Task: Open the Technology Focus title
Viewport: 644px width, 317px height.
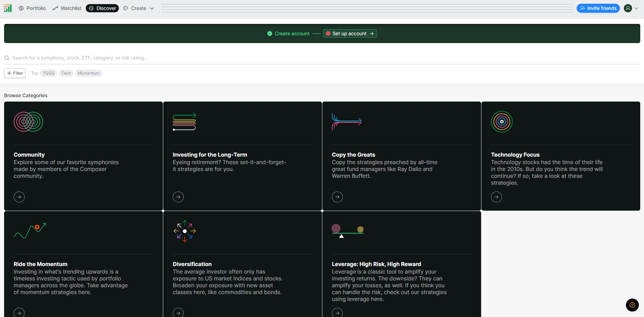Action: pos(515,155)
